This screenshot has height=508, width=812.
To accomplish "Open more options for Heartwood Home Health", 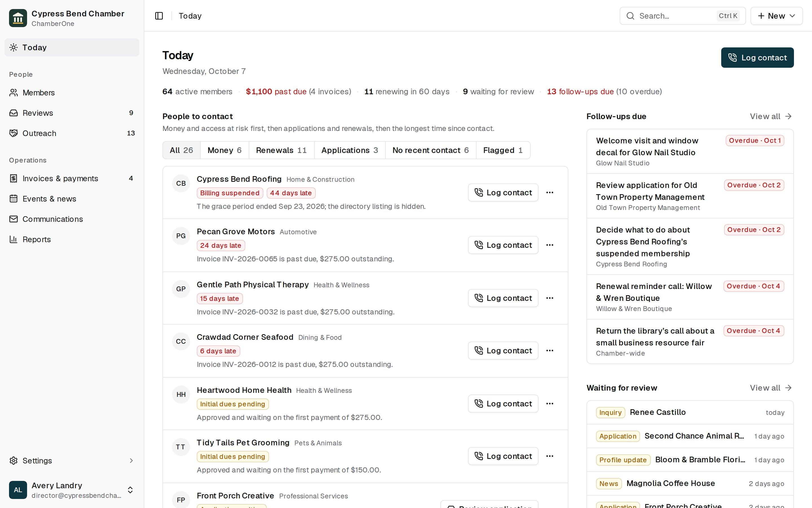I will tap(550, 404).
